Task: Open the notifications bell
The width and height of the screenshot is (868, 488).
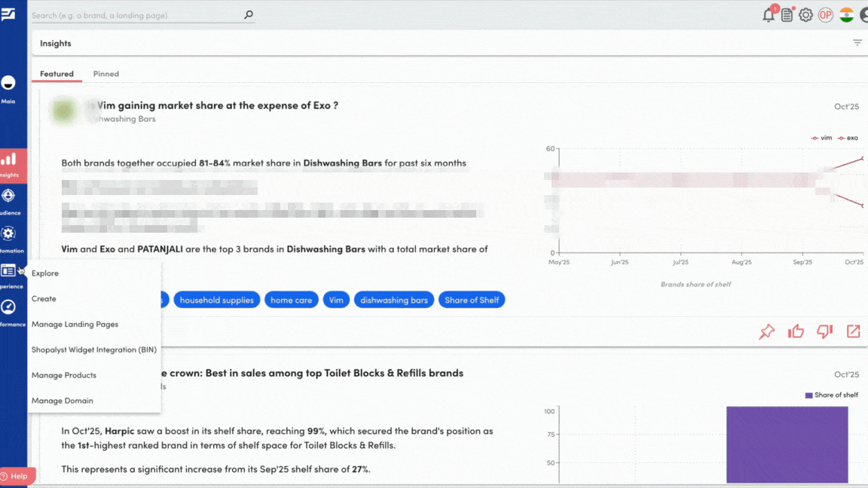Action: (x=769, y=15)
